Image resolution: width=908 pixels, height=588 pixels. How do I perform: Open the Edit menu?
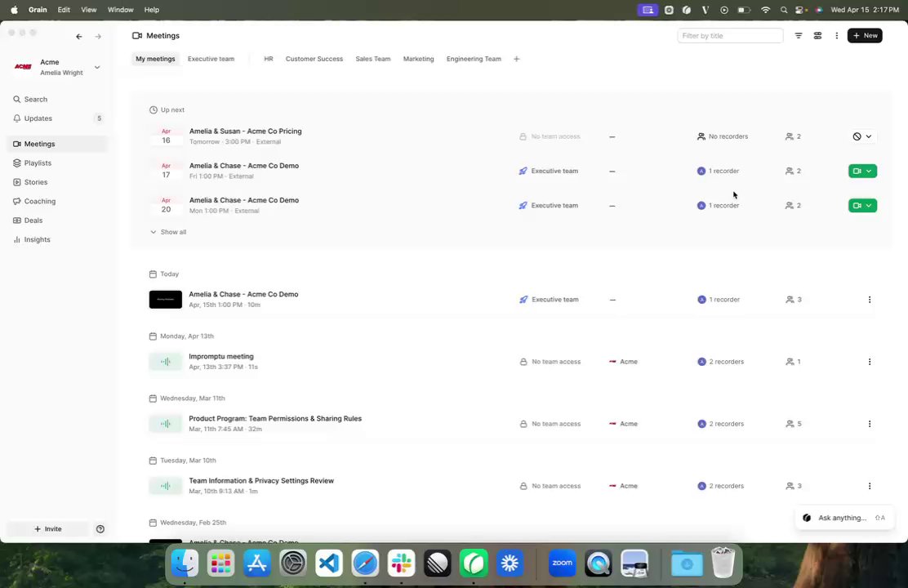click(x=64, y=10)
